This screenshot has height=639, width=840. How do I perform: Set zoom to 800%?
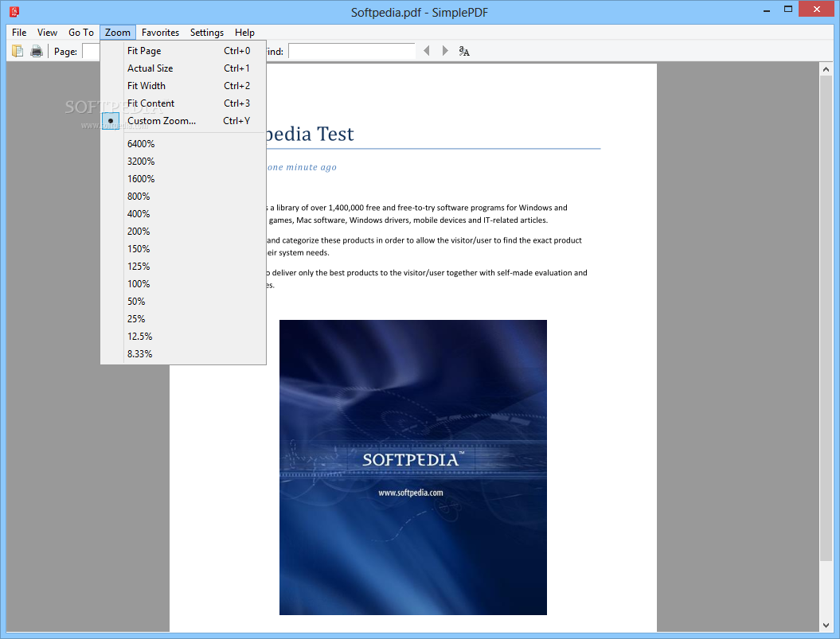[182, 197]
